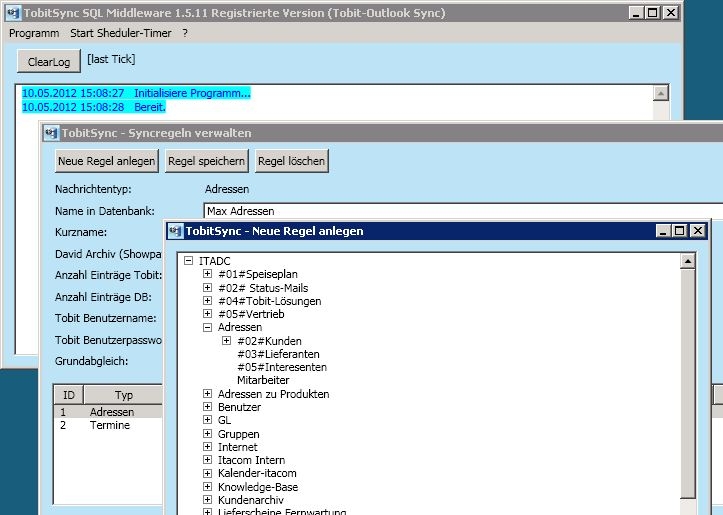
Task: Select the Knowledge-Base folder label
Action: pos(258,487)
